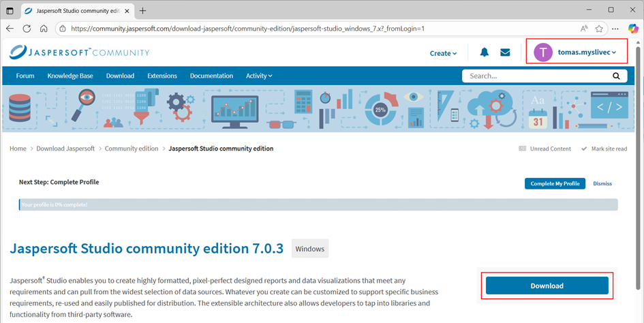This screenshot has width=644, height=323.
Task: Expand the Activity menu
Action: [259, 76]
